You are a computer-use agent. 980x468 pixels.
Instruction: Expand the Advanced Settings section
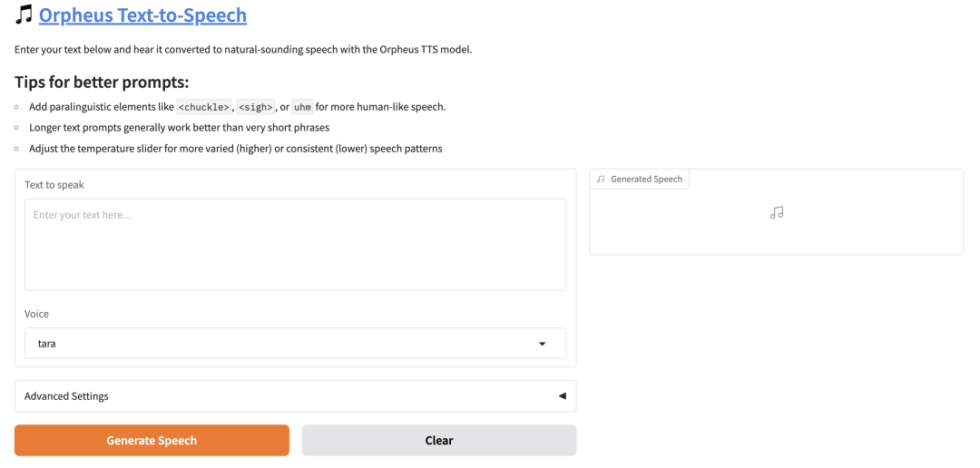click(295, 396)
